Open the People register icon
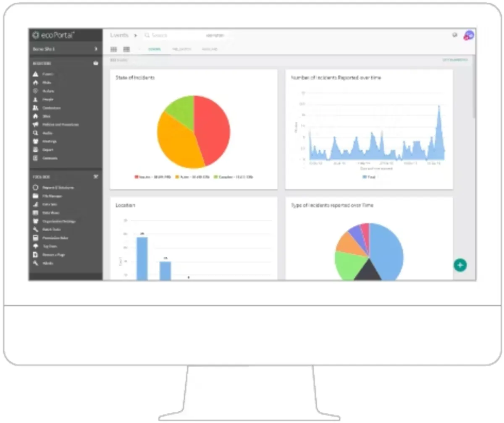The width and height of the screenshot is (504, 423). 36,99
